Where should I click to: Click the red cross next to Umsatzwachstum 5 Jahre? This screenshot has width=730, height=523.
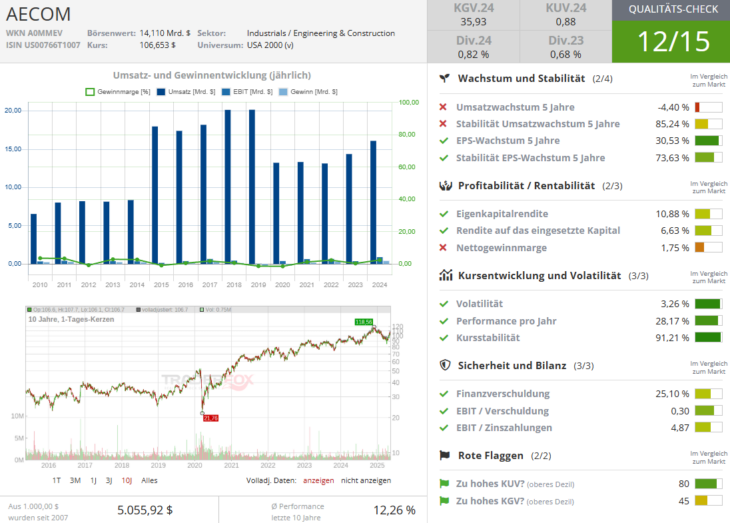[x=443, y=107]
